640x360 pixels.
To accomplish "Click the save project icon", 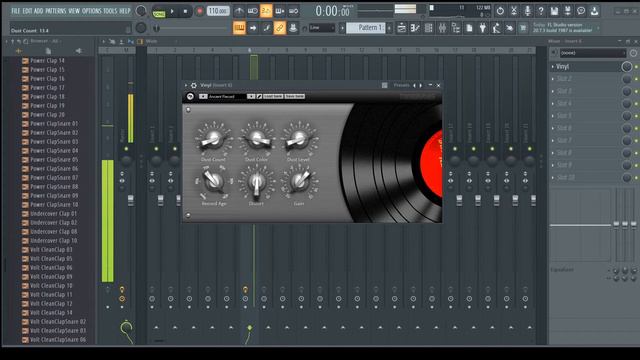I will point(554,11).
